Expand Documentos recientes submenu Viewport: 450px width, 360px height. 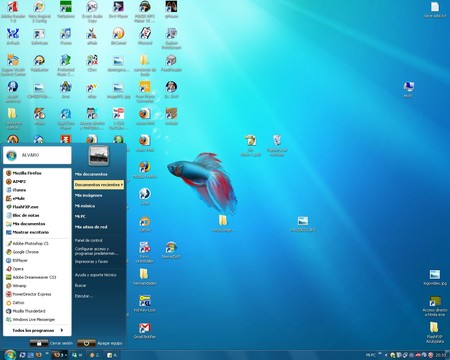pyautogui.click(x=99, y=185)
